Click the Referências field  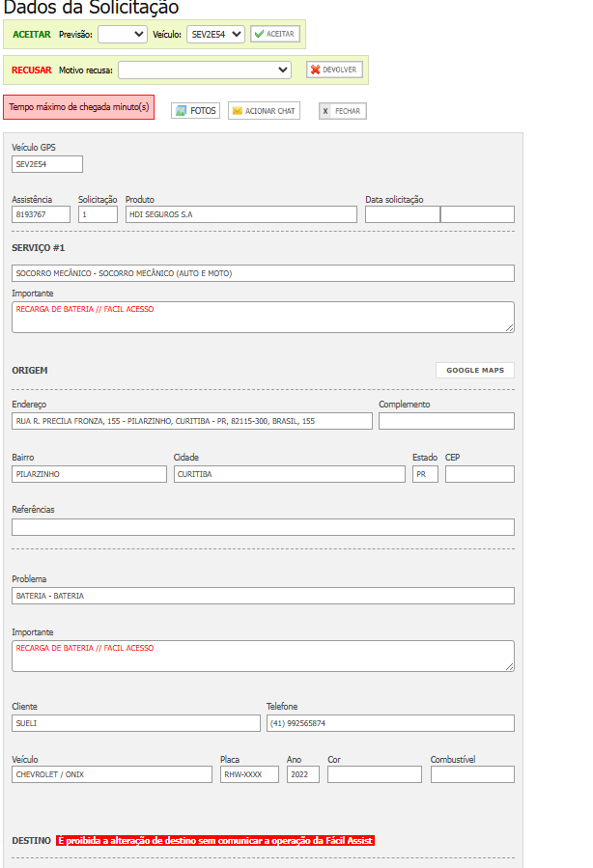point(263,527)
